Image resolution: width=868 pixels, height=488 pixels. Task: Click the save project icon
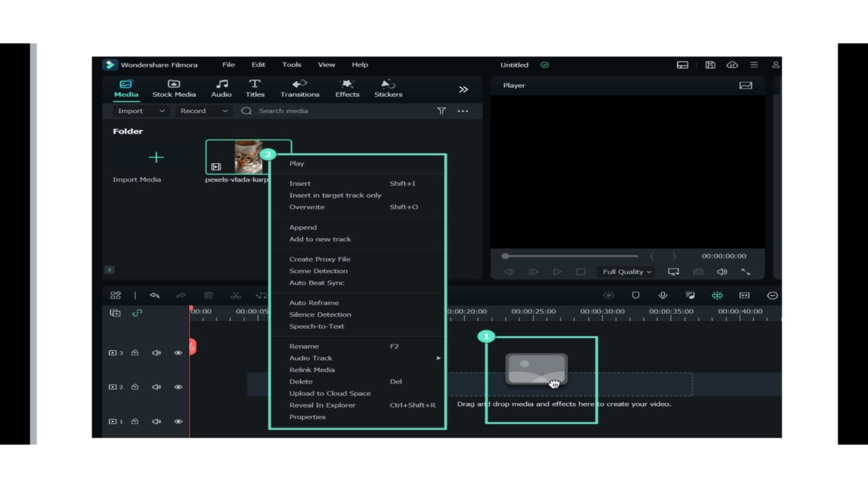[710, 65]
